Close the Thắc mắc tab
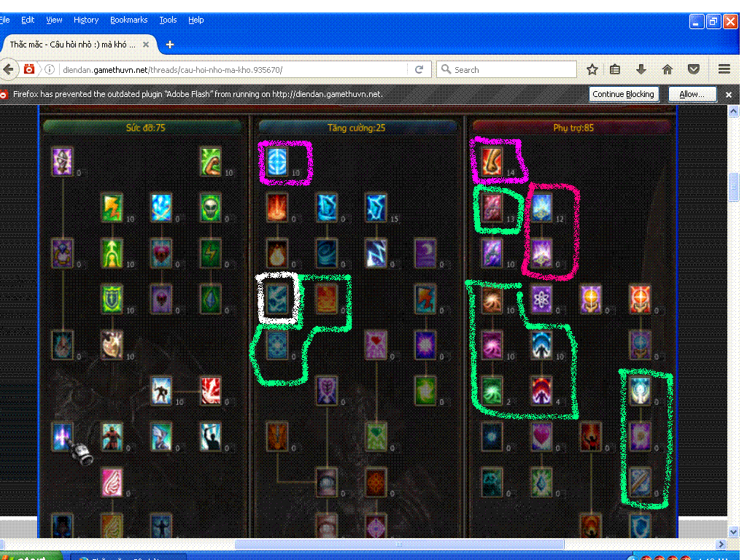Screen dimensions: 747x560 [x=146, y=44]
